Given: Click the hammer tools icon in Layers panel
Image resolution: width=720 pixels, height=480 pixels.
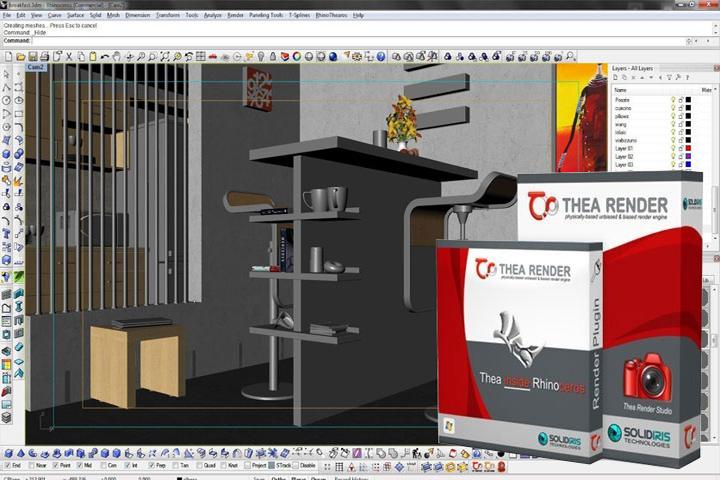Looking at the screenshot, I should [x=678, y=78].
